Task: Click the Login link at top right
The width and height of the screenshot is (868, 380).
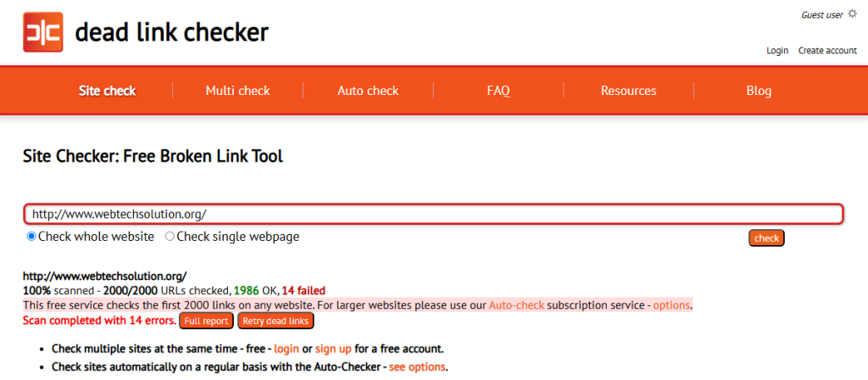Action: point(777,50)
